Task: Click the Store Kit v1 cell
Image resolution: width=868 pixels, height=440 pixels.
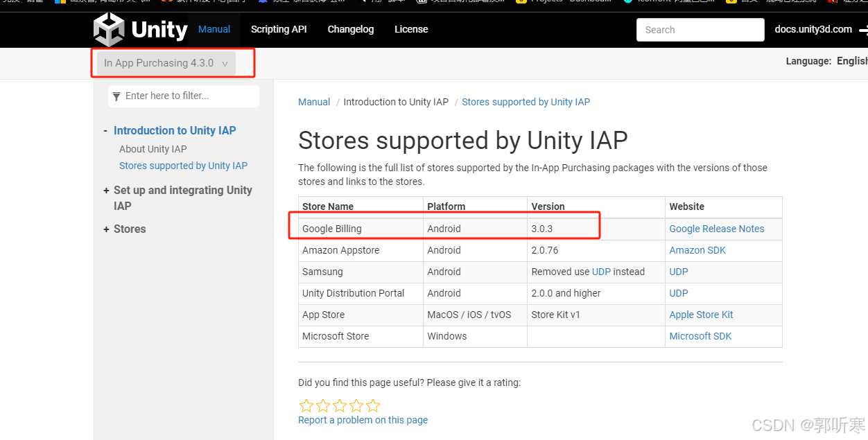Action: point(596,315)
